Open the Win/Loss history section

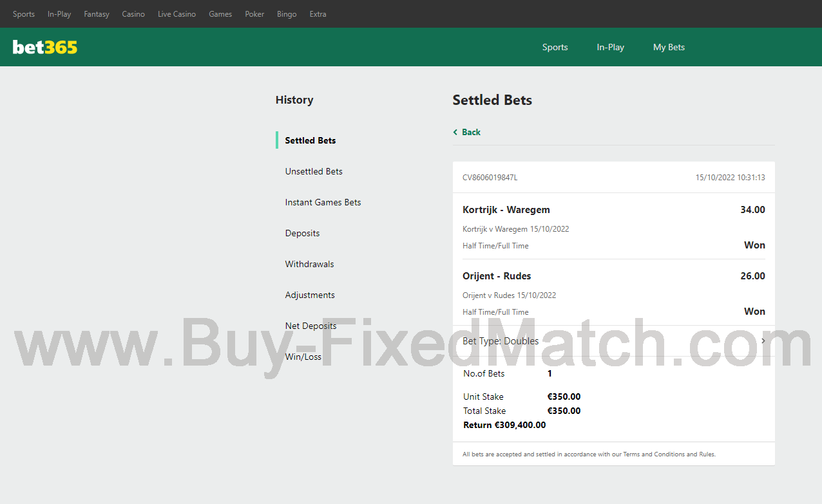point(303,357)
